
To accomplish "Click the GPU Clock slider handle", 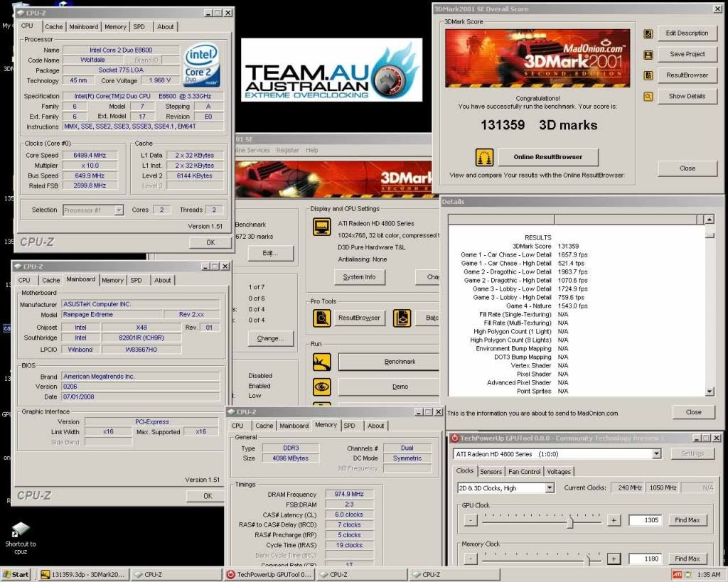I will click(570, 522).
